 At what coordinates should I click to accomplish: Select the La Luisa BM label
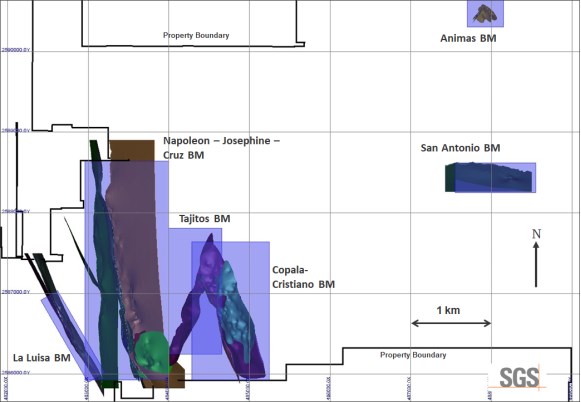click(x=42, y=358)
